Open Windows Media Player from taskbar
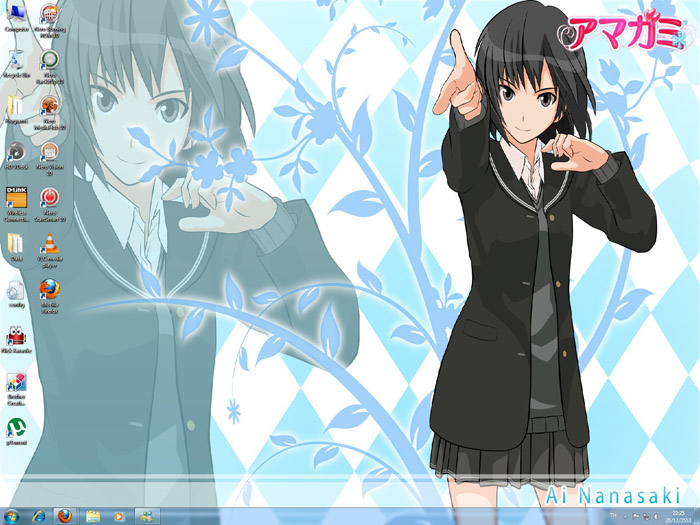The height and width of the screenshot is (525, 700). [x=119, y=517]
